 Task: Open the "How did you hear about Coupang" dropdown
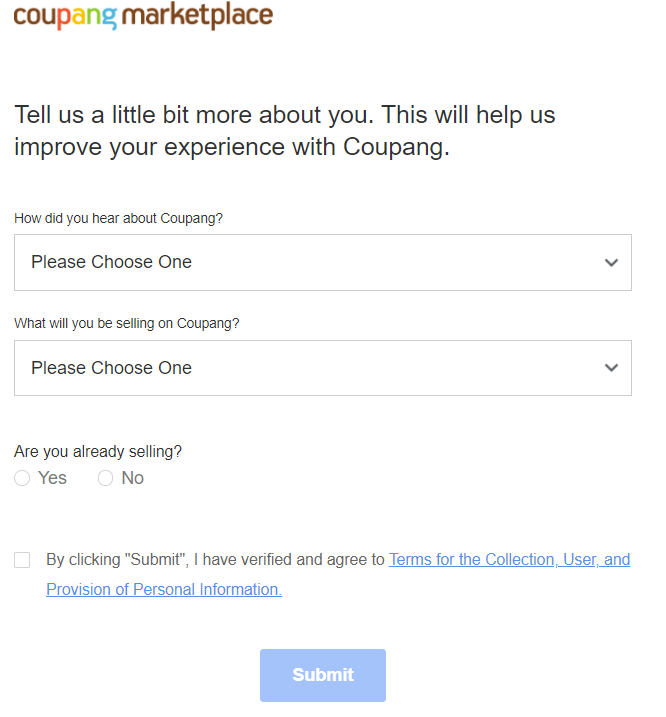point(322,262)
